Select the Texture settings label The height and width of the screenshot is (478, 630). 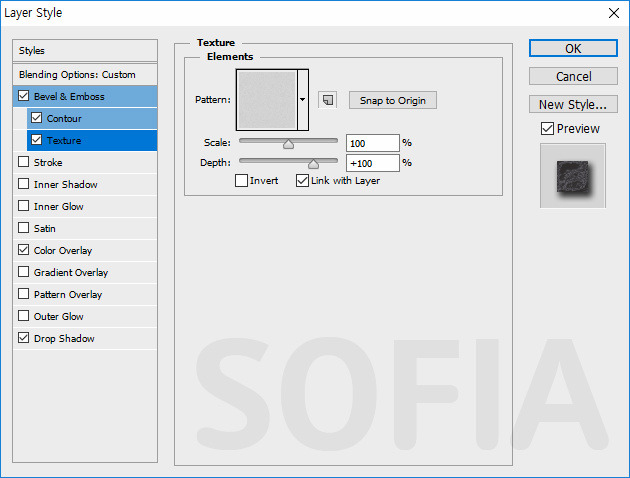64,141
